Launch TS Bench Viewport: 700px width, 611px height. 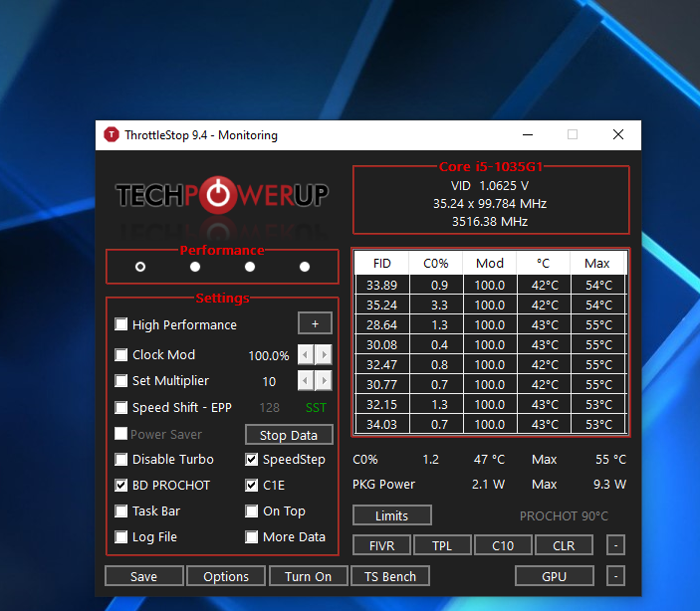pyautogui.click(x=390, y=576)
